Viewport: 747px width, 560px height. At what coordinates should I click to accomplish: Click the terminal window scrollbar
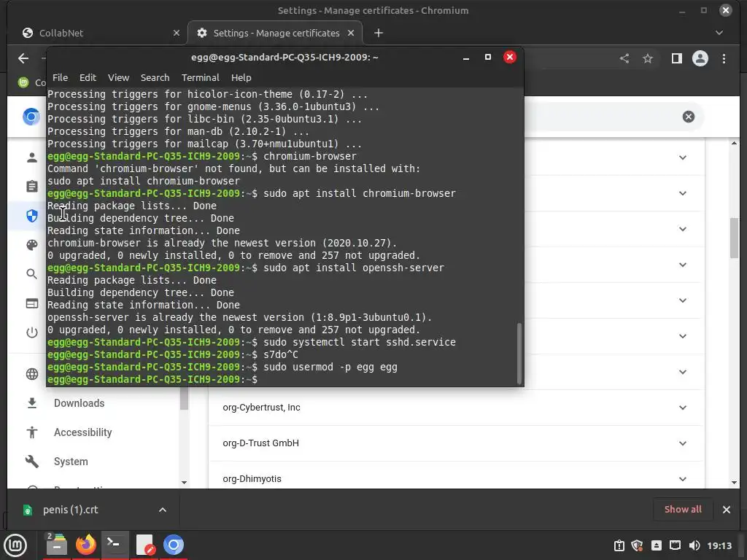click(x=519, y=353)
